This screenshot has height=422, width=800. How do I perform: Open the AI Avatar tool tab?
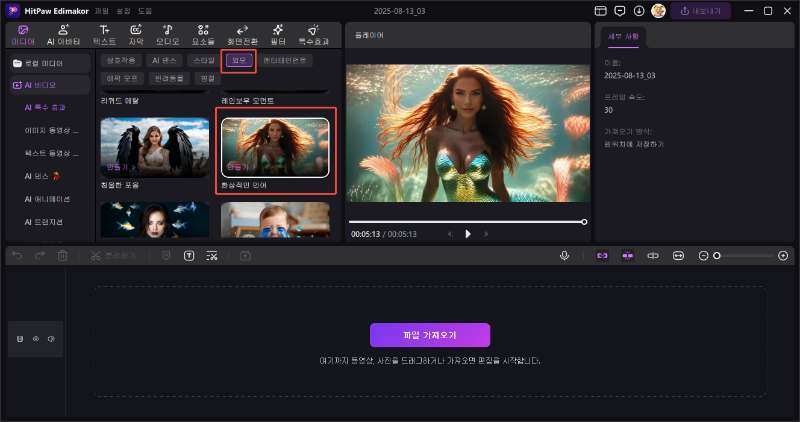pyautogui.click(x=63, y=35)
